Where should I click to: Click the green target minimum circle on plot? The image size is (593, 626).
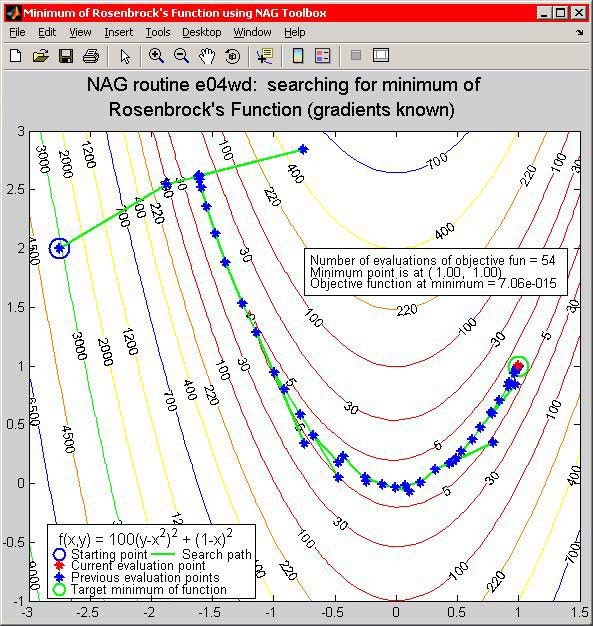[518, 366]
